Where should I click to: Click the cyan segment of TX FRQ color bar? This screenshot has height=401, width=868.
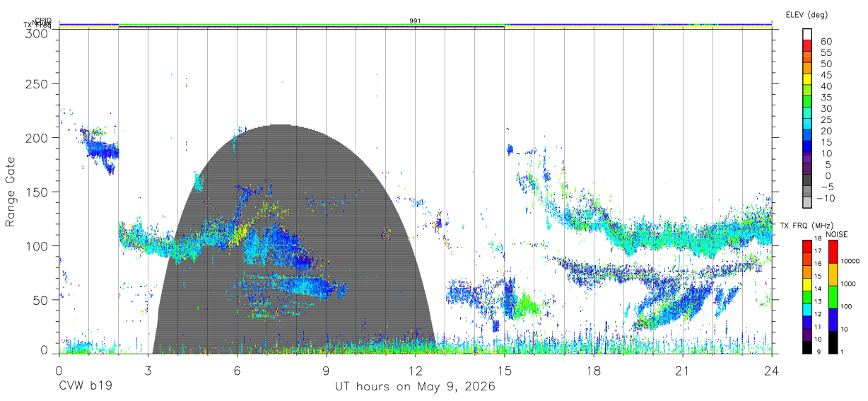[x=807, y=309]
